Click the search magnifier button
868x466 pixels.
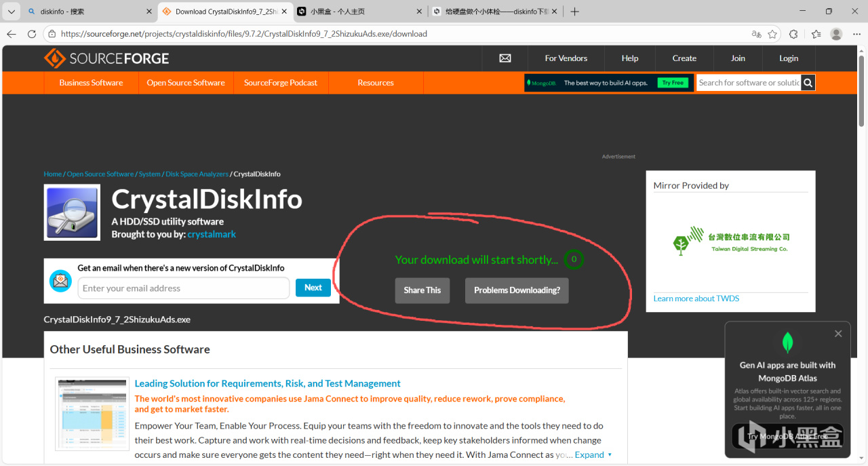pos(808,83)
